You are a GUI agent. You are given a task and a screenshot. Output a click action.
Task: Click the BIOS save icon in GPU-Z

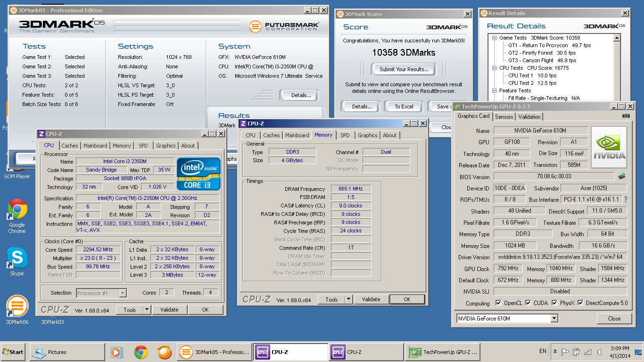(622, 176)
